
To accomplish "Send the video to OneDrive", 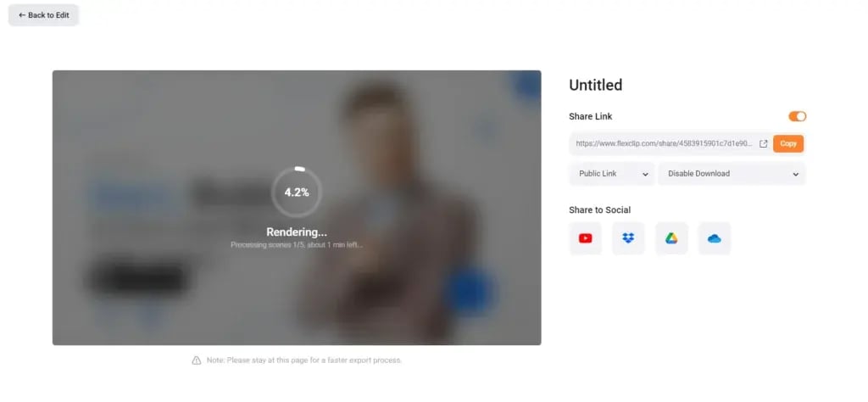I will [x=715, y=238].
